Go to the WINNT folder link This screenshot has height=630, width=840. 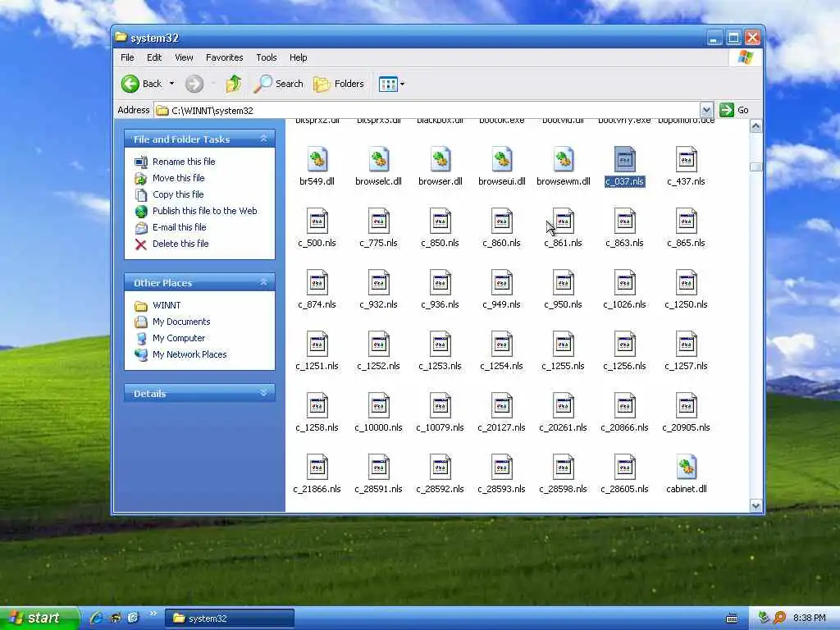pos(167,305)
